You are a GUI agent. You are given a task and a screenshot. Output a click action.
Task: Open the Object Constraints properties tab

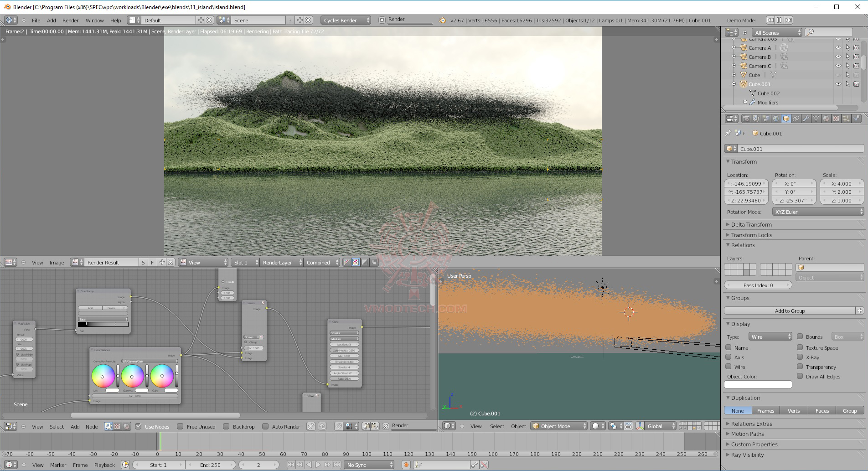[796, 119]
